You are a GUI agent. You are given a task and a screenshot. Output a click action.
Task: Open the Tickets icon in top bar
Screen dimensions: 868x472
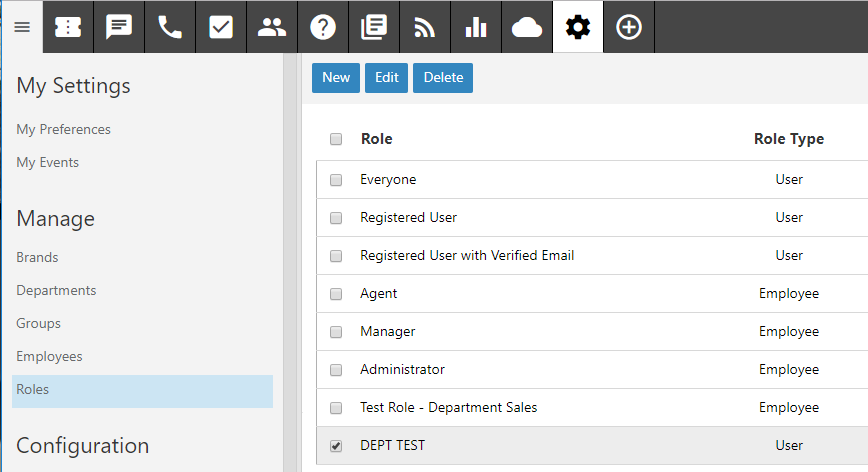(68, 27)
